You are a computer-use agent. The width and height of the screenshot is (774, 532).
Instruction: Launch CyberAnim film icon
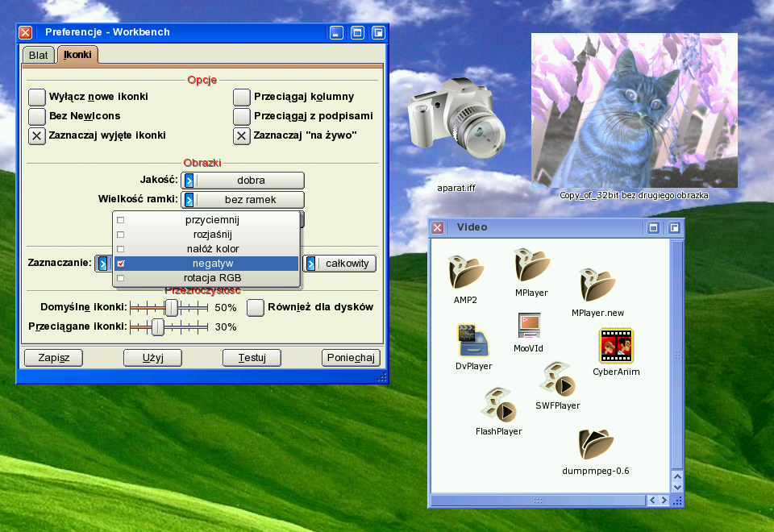point(615,346)
